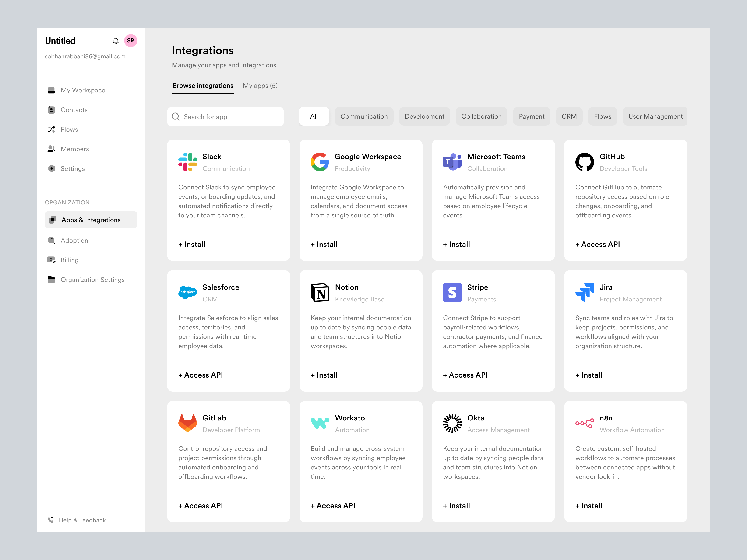
Task: Open the SR profile avatar
Action: click(130, 41)
